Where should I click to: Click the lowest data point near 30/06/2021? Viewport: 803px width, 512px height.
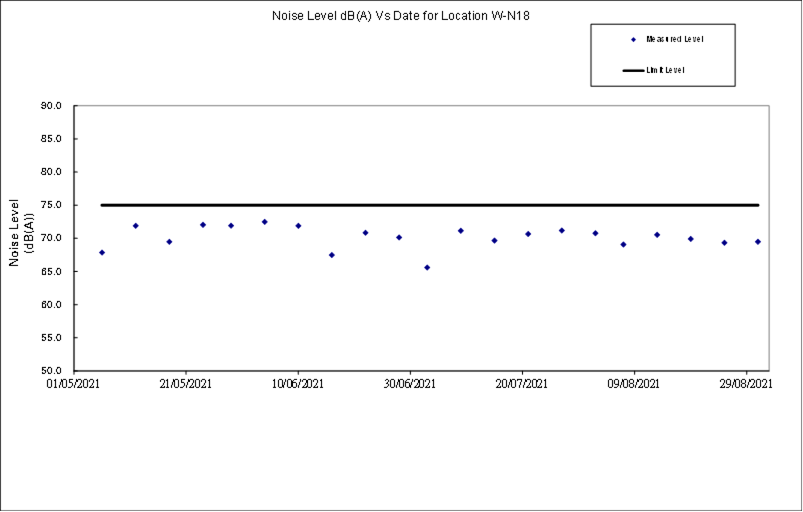click(x=427, y=268)
